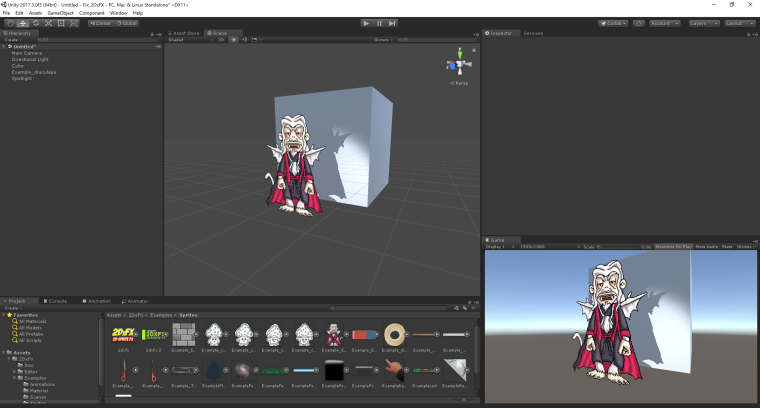
Task: Click the Pause button
Action: (x=379, y=23)
